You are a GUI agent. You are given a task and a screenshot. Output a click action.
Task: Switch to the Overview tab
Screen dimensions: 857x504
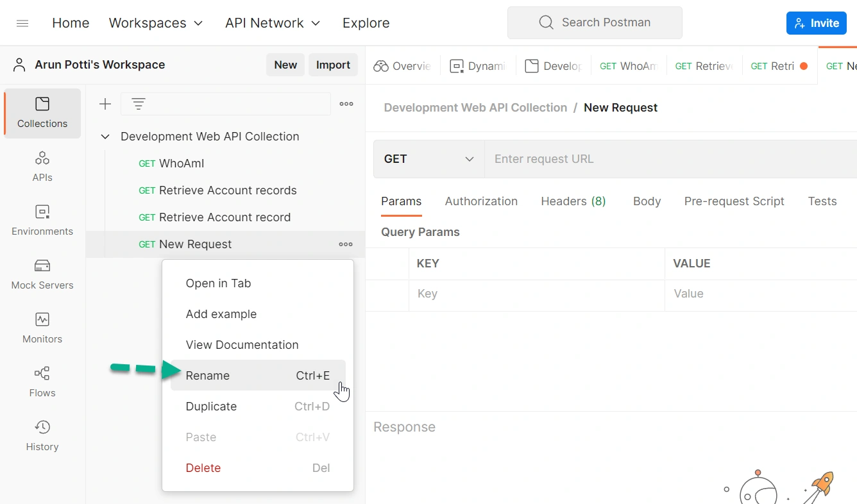click(403, 66)
